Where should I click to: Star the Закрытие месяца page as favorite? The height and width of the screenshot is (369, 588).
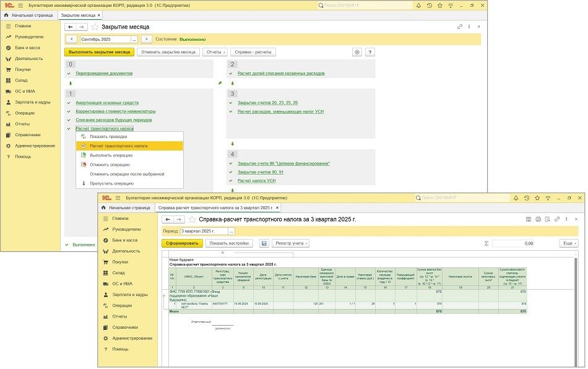click(95, 27)
